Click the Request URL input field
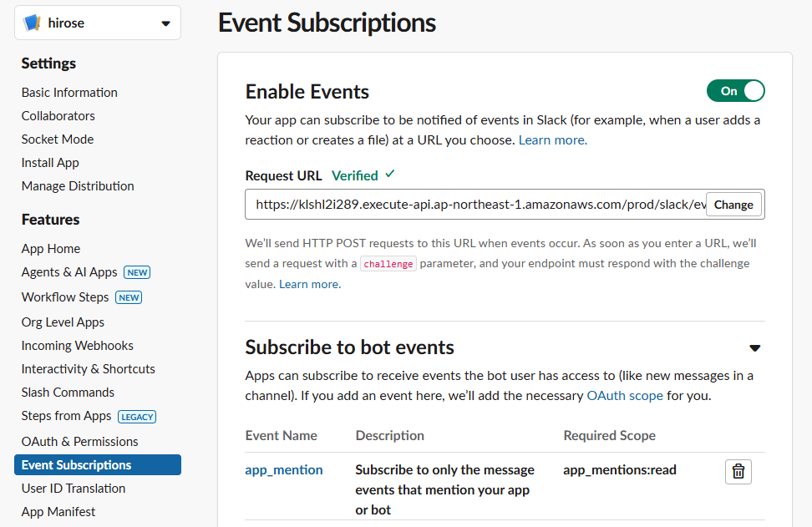This screenshot has height=527, width=812. pyautogui.click(x=476, y=205)
